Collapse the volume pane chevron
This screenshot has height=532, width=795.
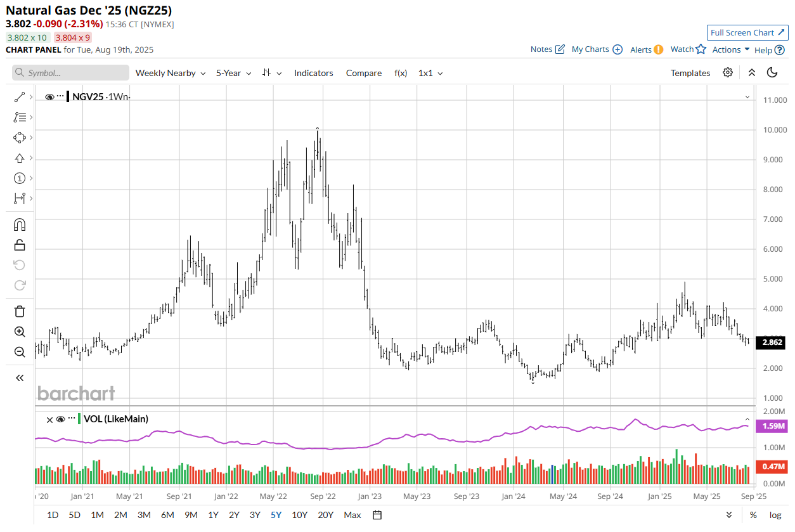point(747,419)
